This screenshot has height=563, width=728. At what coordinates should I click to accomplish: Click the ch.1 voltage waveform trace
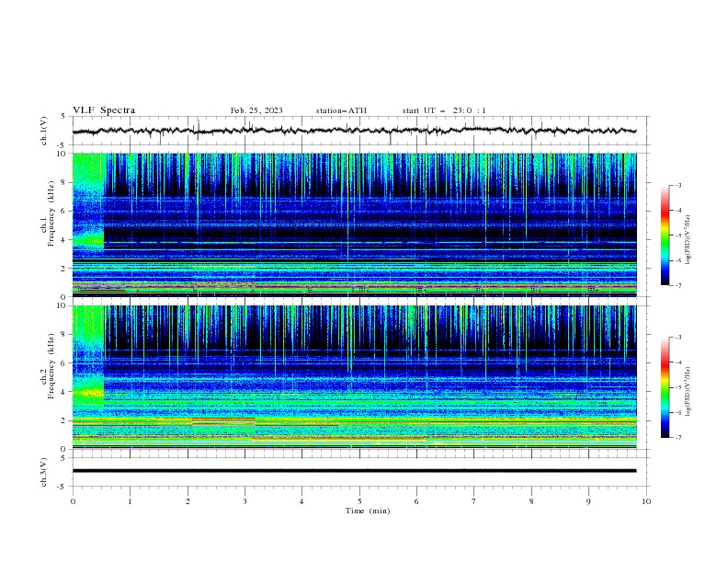click(354, 131)
